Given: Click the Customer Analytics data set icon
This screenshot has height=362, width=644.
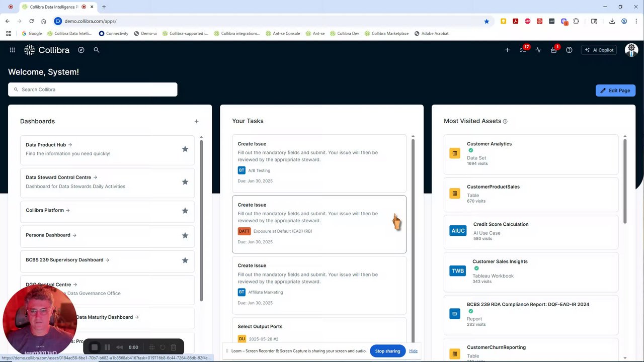Looking at the screenshot, I should (x=455, y=153).
